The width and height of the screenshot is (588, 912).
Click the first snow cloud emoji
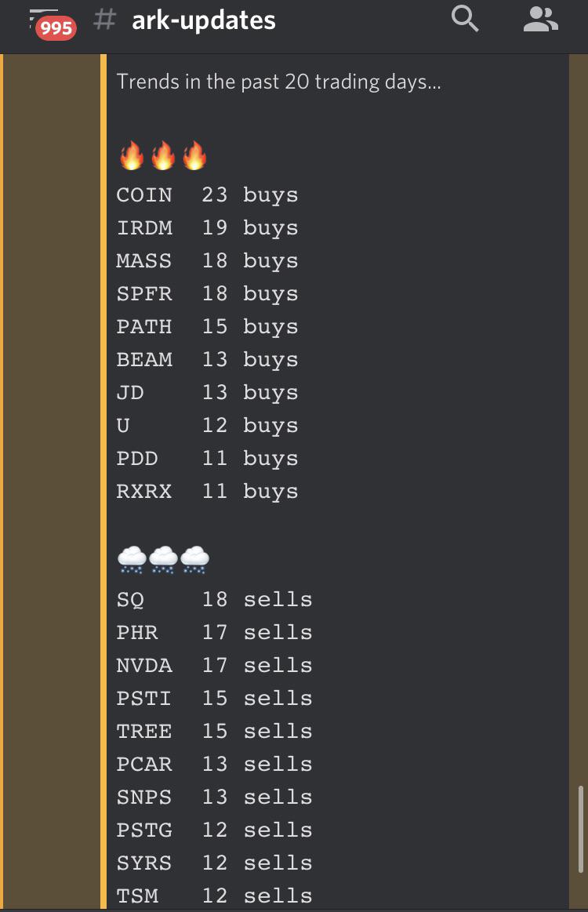[x=131, y=559]
